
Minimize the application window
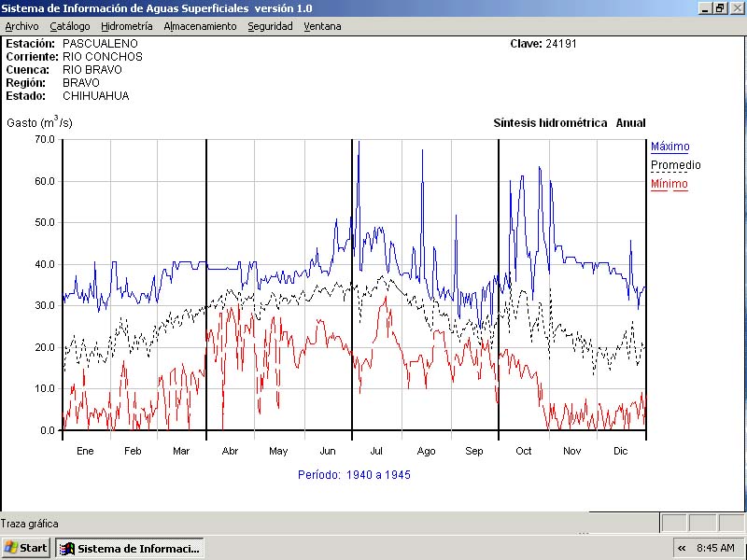click(x=705, y=7)
